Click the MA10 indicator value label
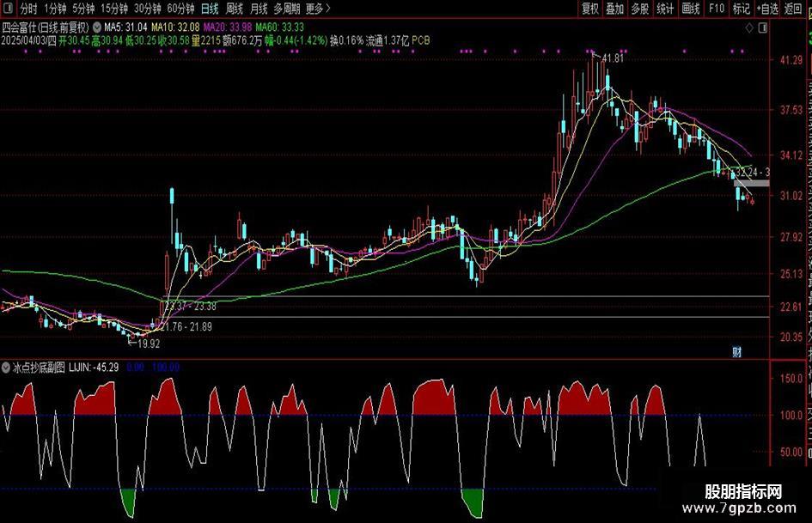The image size is (812, 523). tap(175, 27)
